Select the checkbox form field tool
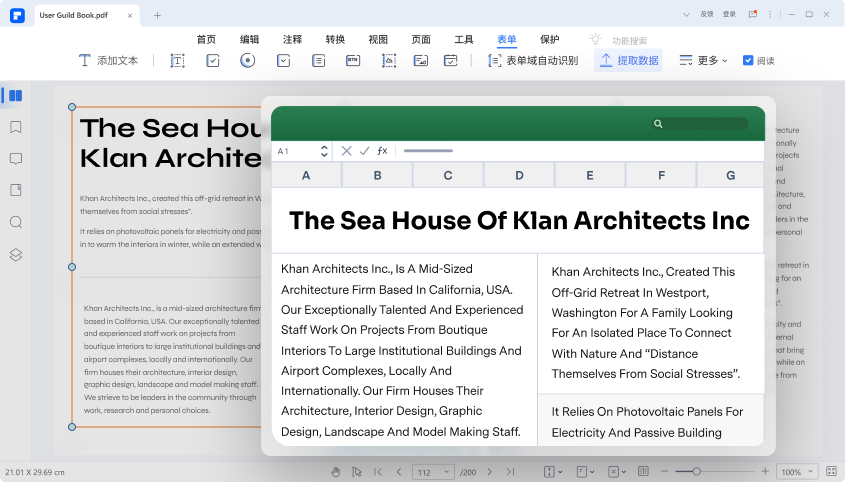The image size is (845, 482). point(212,61)
